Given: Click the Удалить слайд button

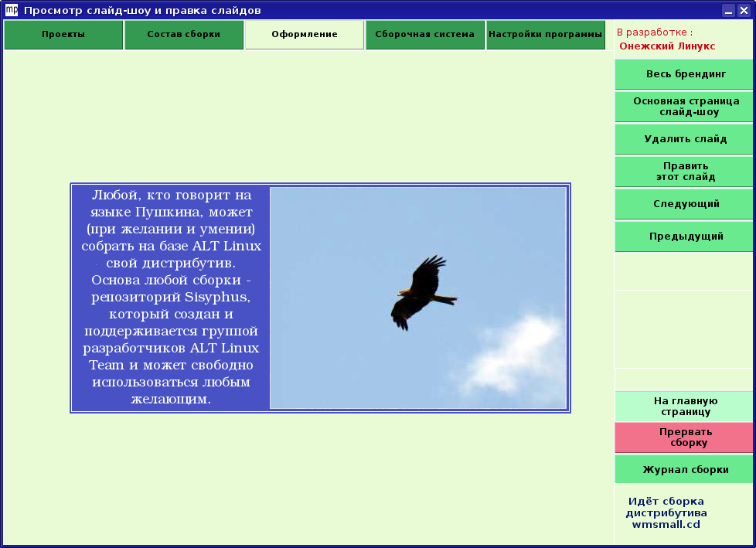Looking at the screenshot, I should [685, 140].
